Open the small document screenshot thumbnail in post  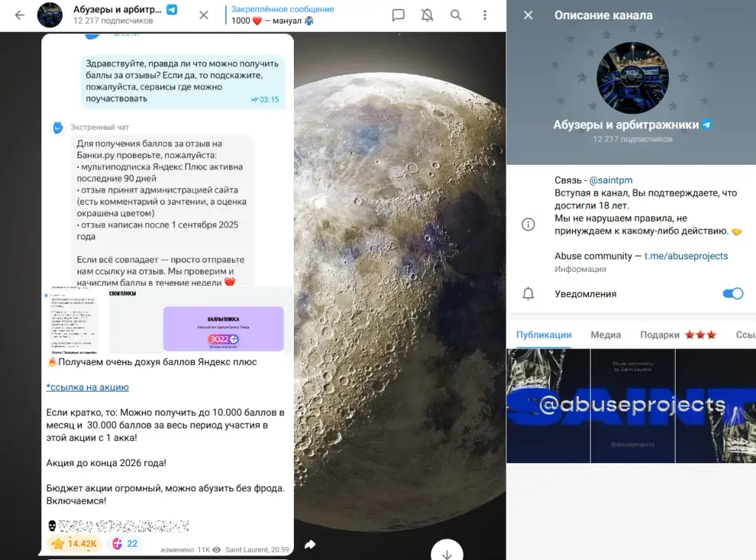[x=73, y=320]
